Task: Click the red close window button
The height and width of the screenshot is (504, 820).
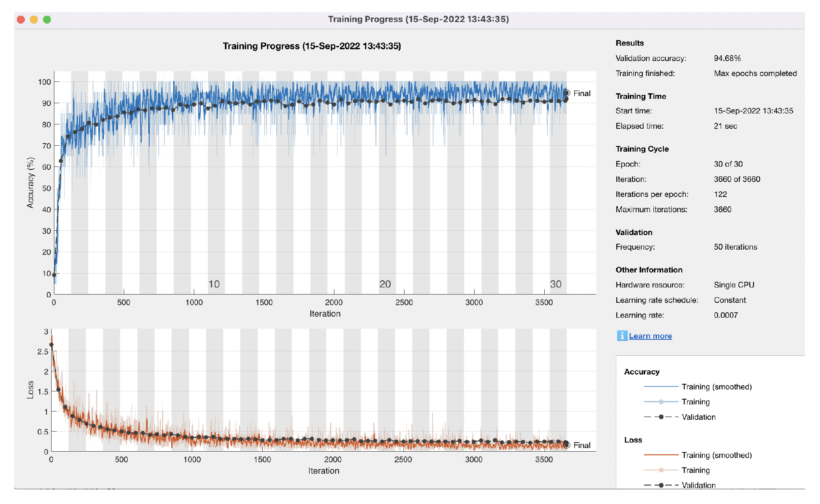Action: point(21,19)
